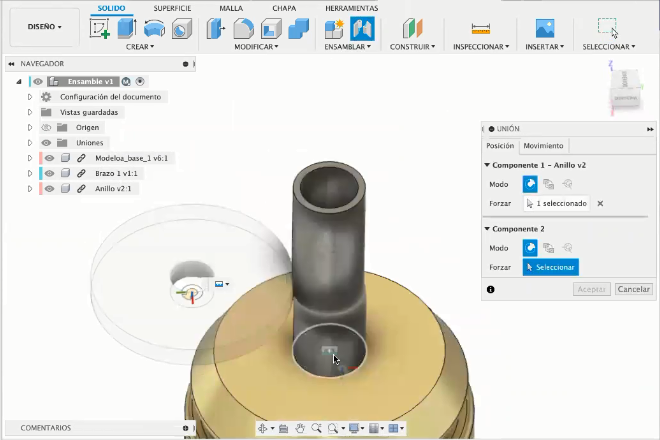
Task: Click the Orbit navigation icon
Action: click(262, 428)
